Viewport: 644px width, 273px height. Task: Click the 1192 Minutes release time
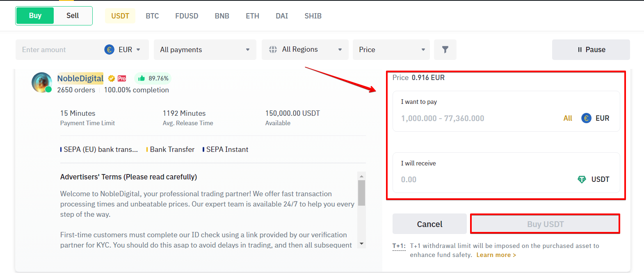coord(184,113)
